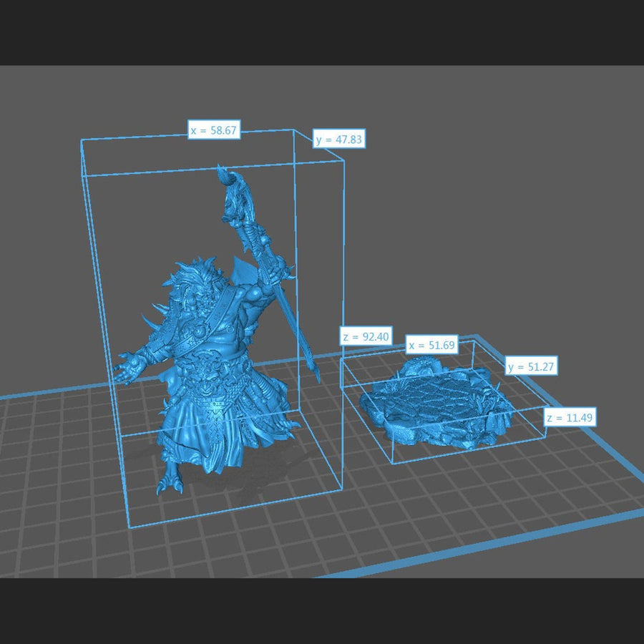The width and height of the screenshot is (644, 644).
Task: Click the y = 47.83 dimension label
Action: 339,140
